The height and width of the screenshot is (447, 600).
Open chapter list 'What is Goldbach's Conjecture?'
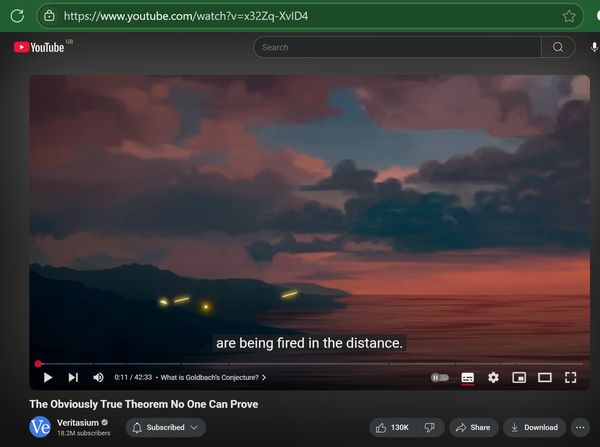[x=213, y=377]
